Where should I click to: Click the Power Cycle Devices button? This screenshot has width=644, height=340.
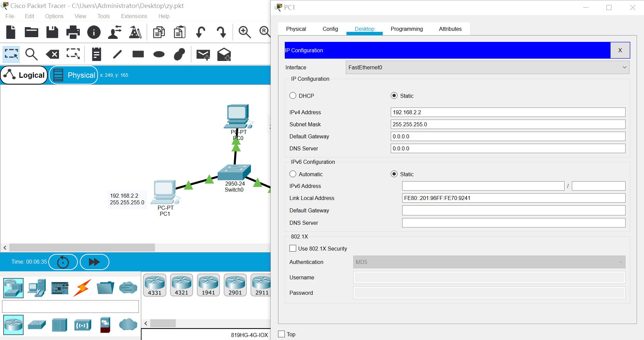click(63, 262)
